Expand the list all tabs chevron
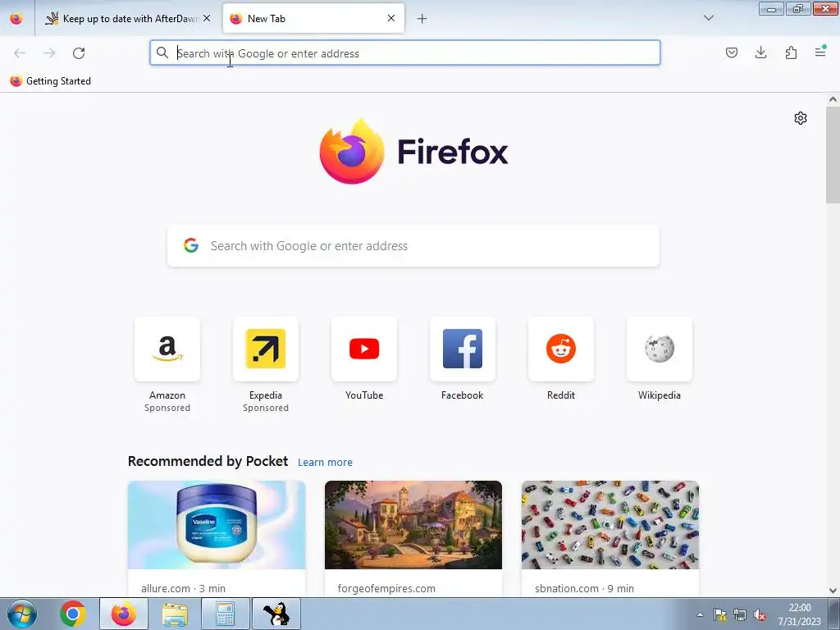 click(x=708, y=18)
